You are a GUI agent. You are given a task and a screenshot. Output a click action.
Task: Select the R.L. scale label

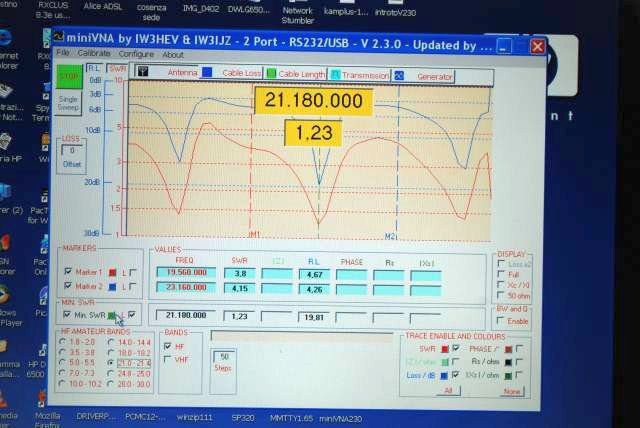pyautogui.click(x=94, y=68)
